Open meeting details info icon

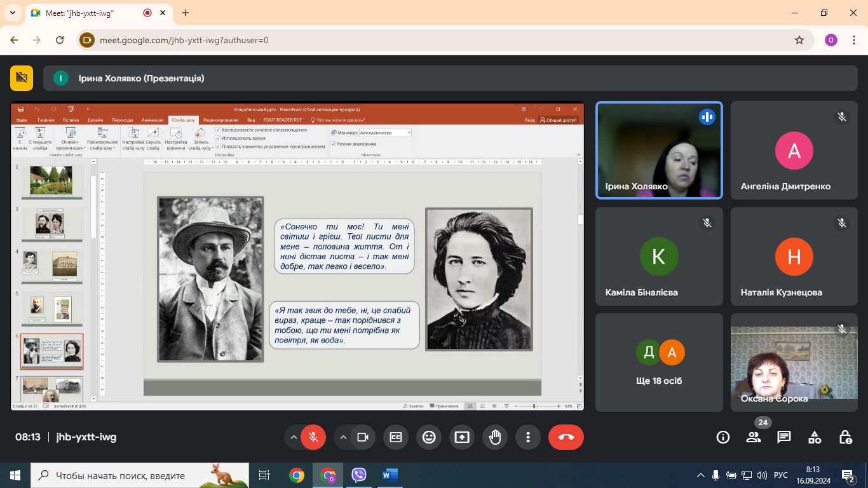723,437
